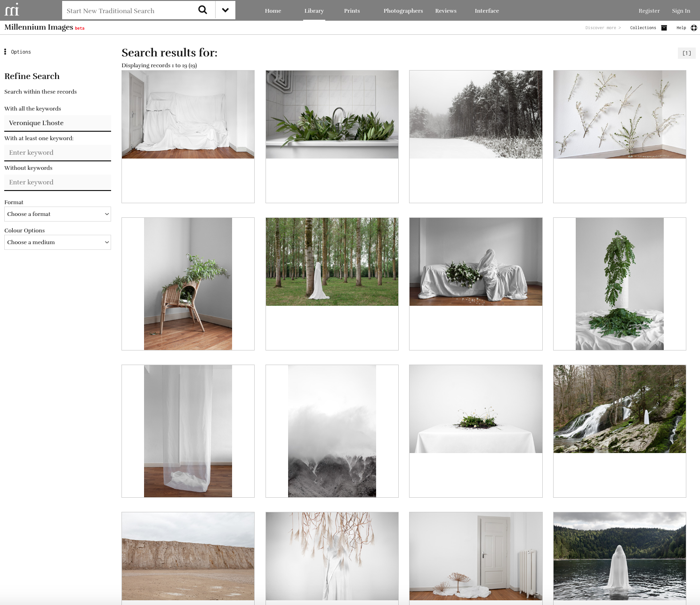Click the Sign In link
700x605 pixels.
tap(681, 11)
